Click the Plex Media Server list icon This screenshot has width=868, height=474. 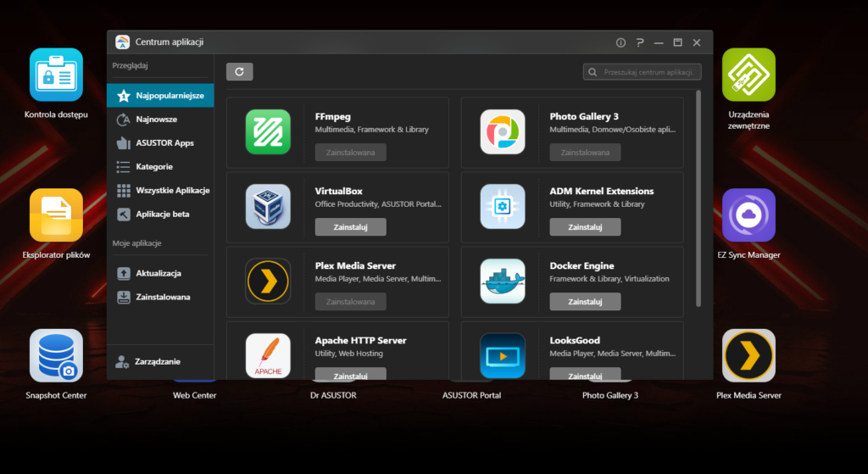click(268, 282)
